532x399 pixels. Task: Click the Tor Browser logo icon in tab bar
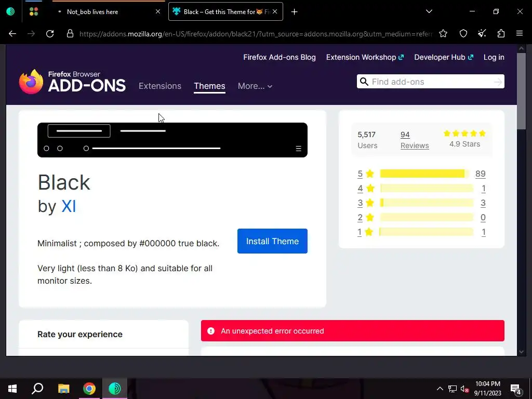[x=10, y=11]
